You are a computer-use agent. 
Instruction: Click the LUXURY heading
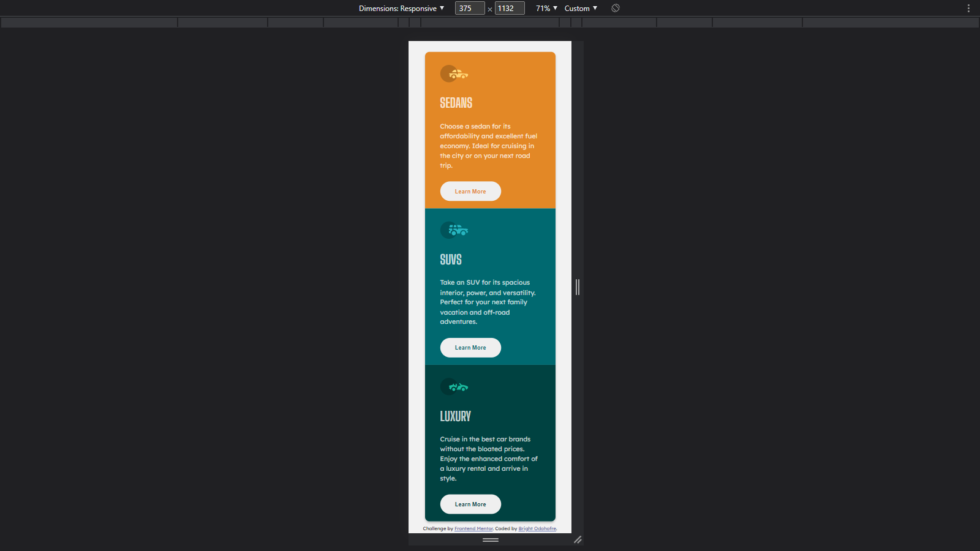point(456,416)
